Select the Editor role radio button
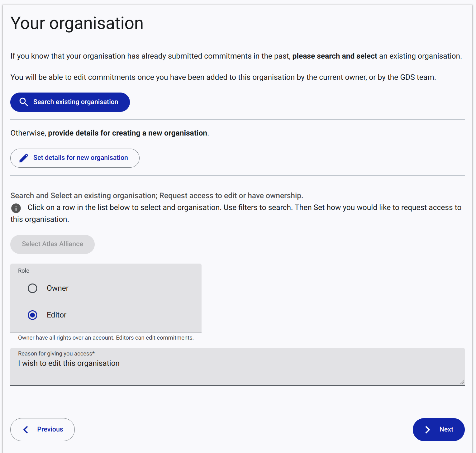The image size is (476, 453). tap(32, 315)
